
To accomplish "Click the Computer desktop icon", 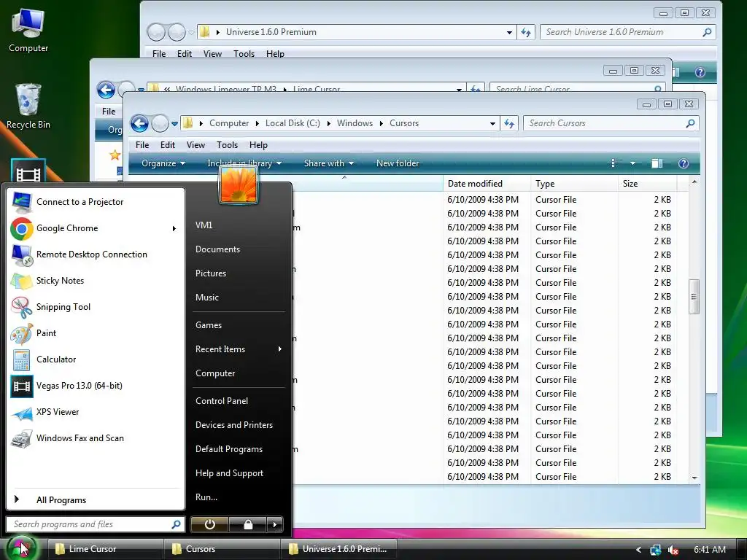I will click(28, 30).
